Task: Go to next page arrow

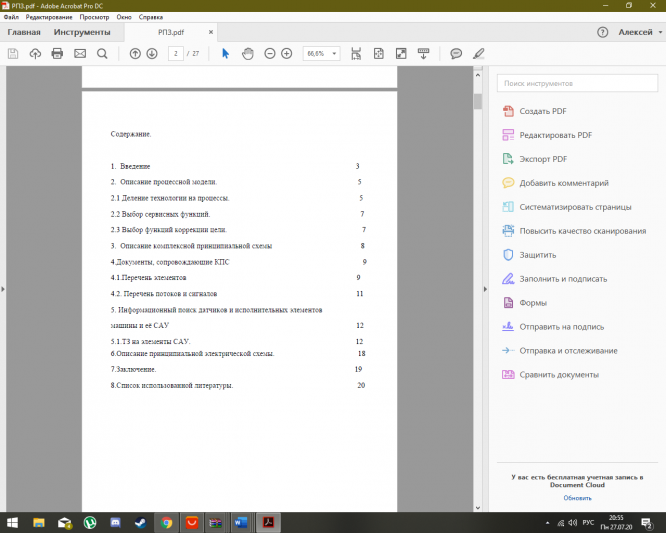Action: pyautogui.click(x=152, y=53)
